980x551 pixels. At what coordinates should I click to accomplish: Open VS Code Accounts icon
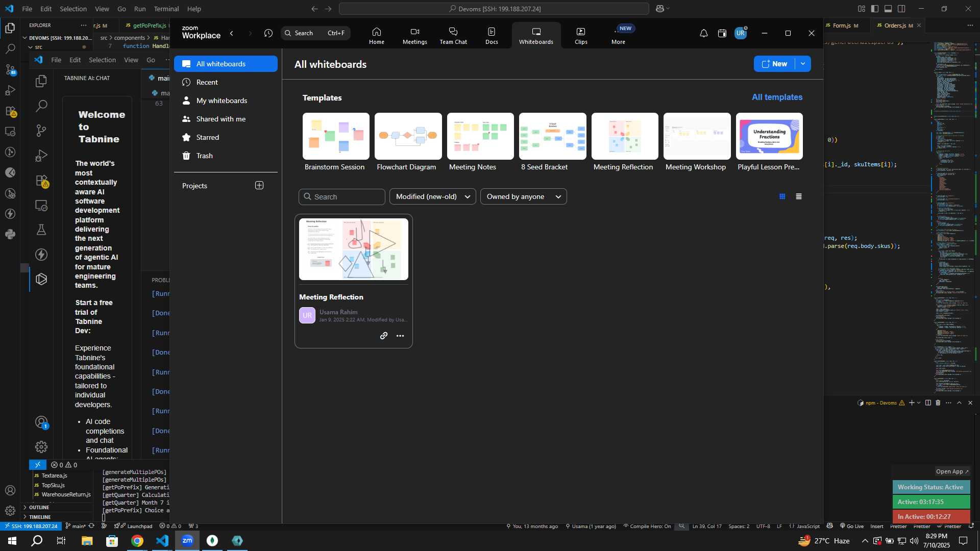point(10,490)
